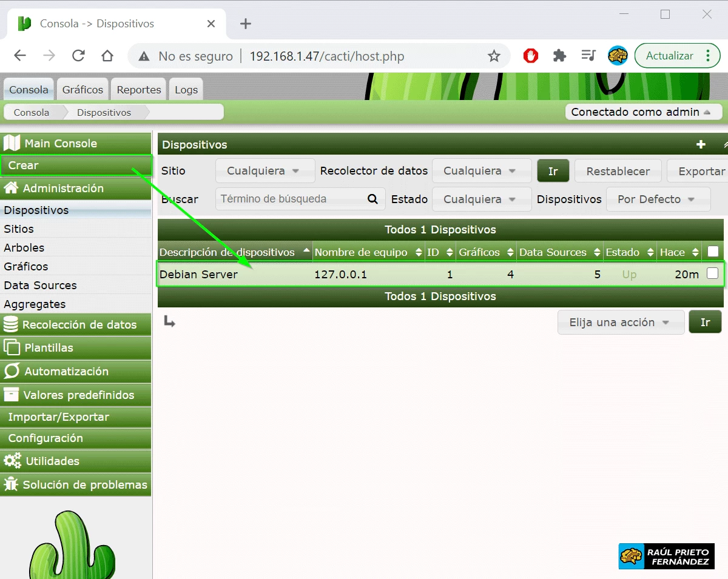Toggle the select-all checkbox in the table header

pyautogui.click(x=712, y=251)
